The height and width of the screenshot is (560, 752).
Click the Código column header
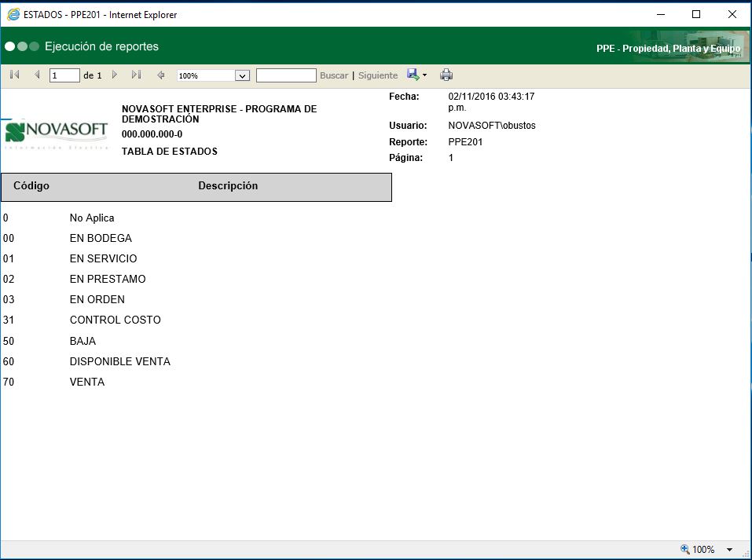(x=31, y=185)
